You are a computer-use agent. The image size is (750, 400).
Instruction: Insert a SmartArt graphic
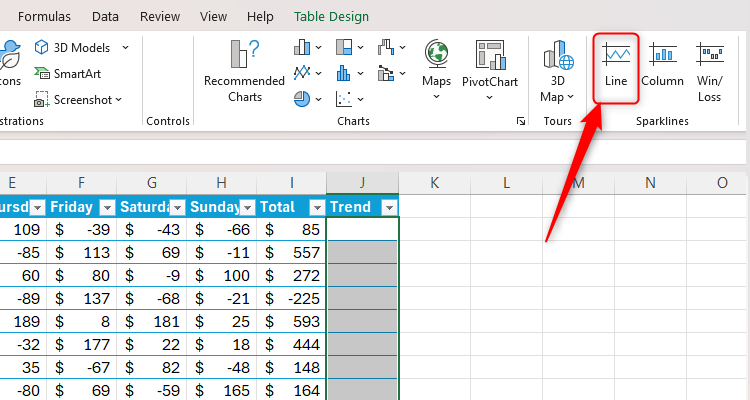67,74
